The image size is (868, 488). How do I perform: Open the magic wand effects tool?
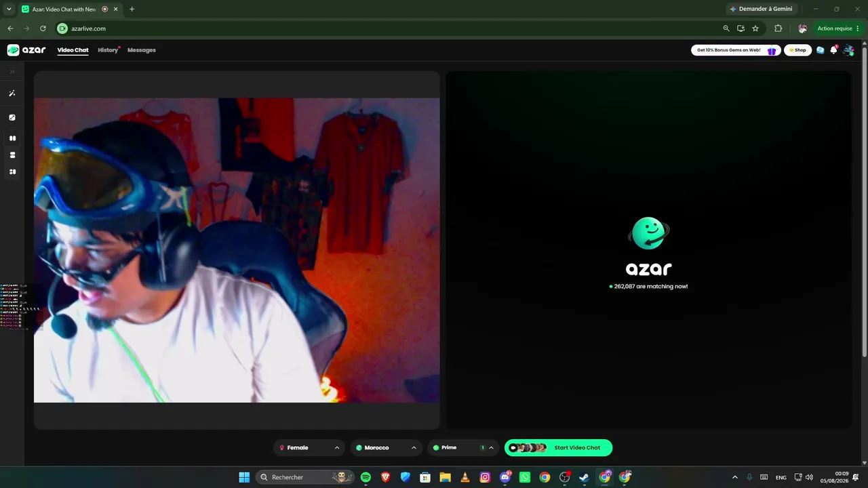pyautogui.click(x=12, y=94)
